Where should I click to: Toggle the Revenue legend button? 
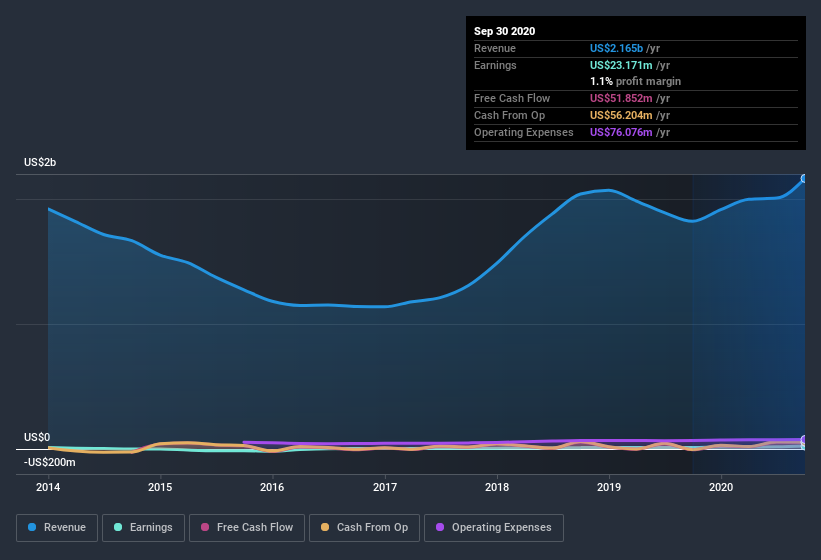57,528
